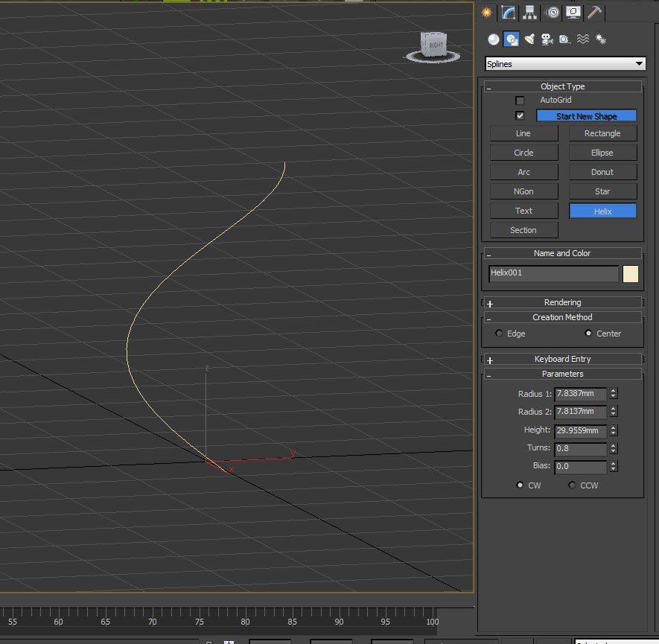
Task: Select the Edge creation method
Action: tap(499, 334)
